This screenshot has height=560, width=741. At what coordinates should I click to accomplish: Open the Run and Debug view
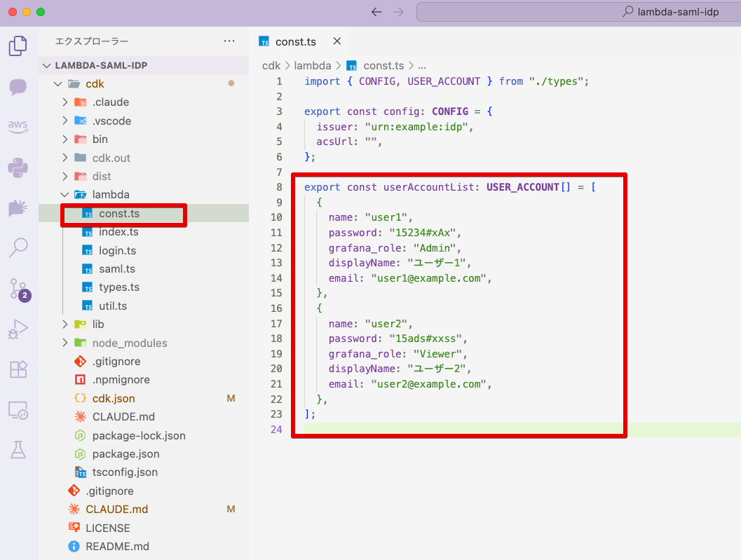coord(18,328)
